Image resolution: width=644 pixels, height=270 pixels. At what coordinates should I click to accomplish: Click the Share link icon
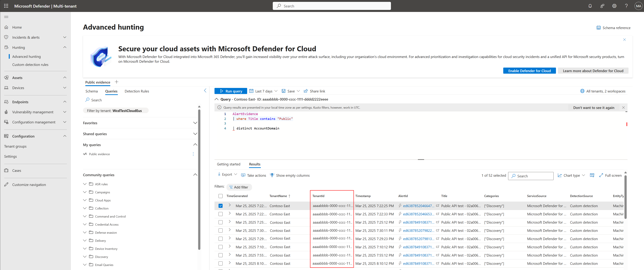pos(305,91)
